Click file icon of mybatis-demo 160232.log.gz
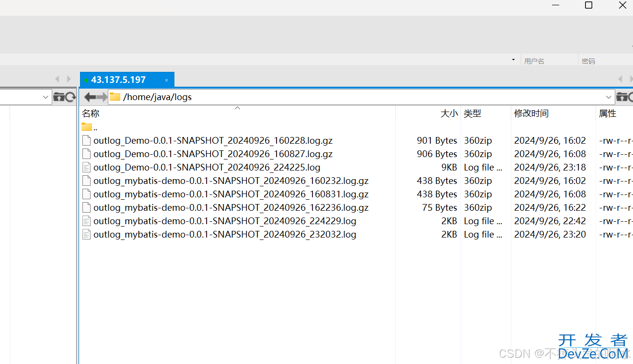The width and height of the screenshot is (633, 364). 86,181
